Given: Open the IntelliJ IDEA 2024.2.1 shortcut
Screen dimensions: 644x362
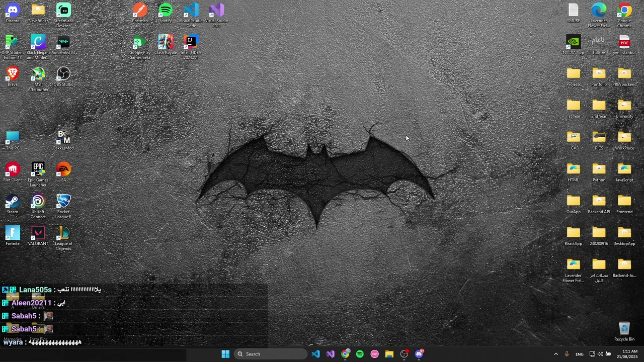Looking at the screenshot, I should pyautogui.click(x=191, y=47).
